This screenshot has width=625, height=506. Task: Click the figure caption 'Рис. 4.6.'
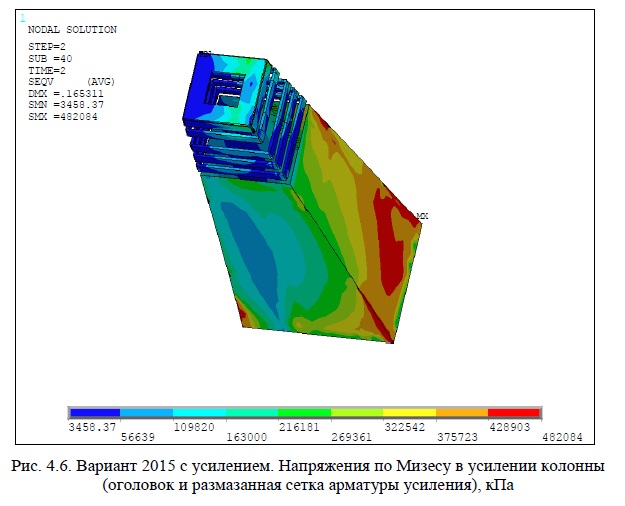tap(41, 466)
